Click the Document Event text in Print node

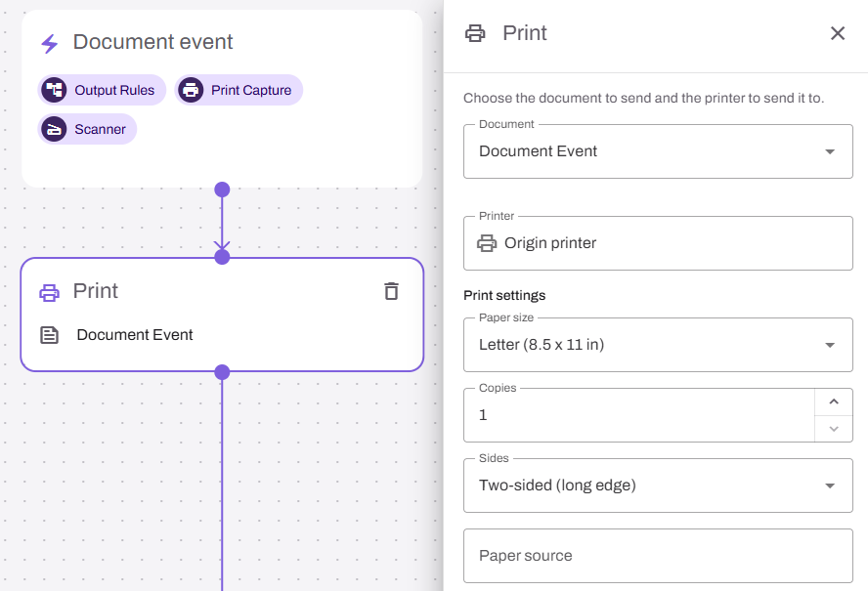point(135,335)
